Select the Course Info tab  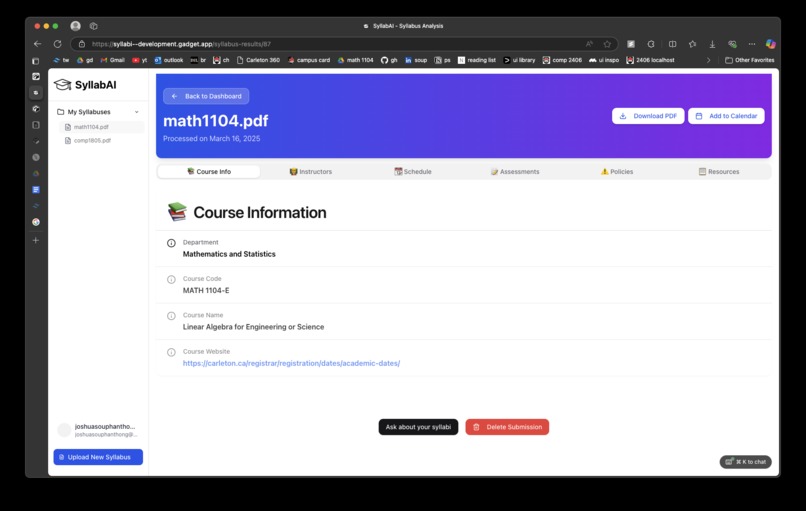209,172
